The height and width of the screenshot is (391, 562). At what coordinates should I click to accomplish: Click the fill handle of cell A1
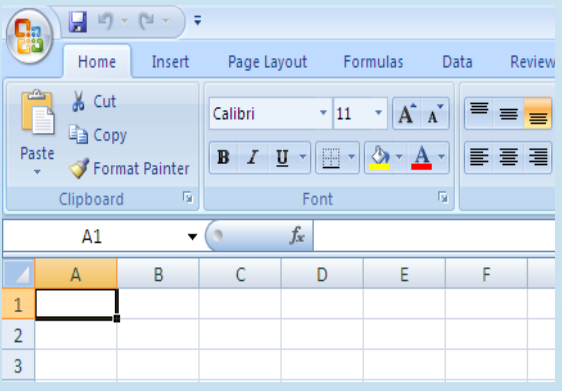[117, 318]
